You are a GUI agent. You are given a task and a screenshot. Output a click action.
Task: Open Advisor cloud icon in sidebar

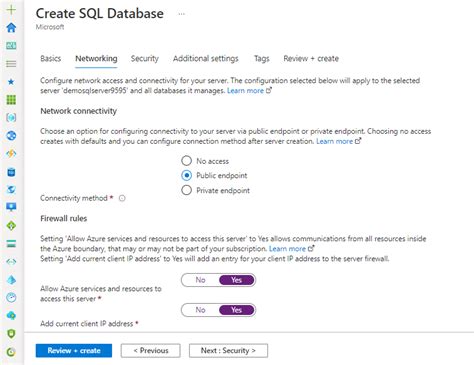[x=11, y=315]
